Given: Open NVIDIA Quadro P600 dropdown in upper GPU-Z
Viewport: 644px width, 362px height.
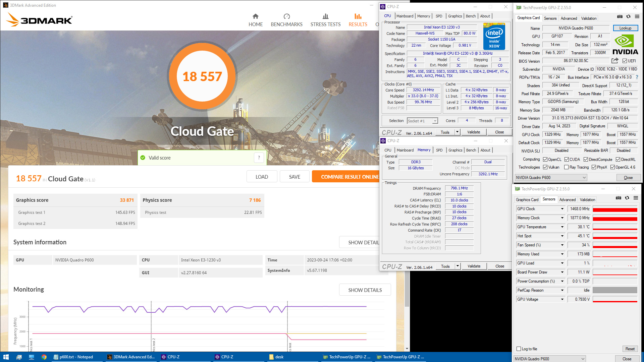Looking at the screenshot, I should pyautogui.click(x=551, y=178).
